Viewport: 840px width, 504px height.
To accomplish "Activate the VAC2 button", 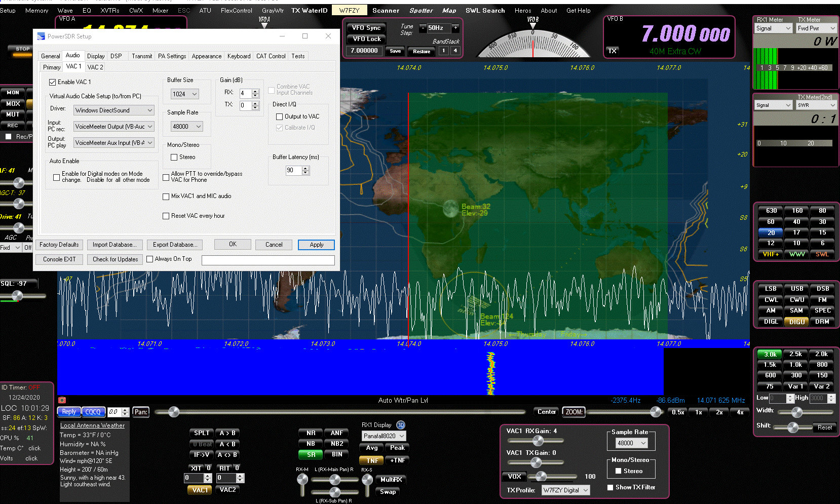I will [x=227, y=490].
